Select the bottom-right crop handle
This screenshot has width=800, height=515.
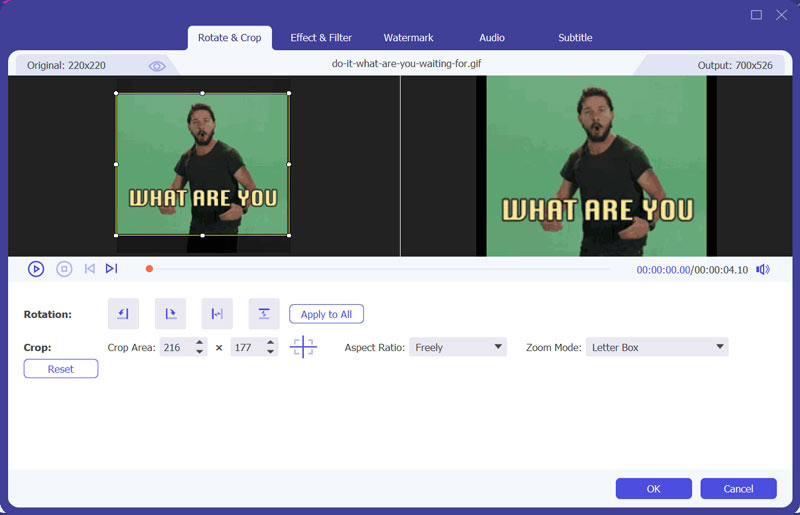pos(289,235)
